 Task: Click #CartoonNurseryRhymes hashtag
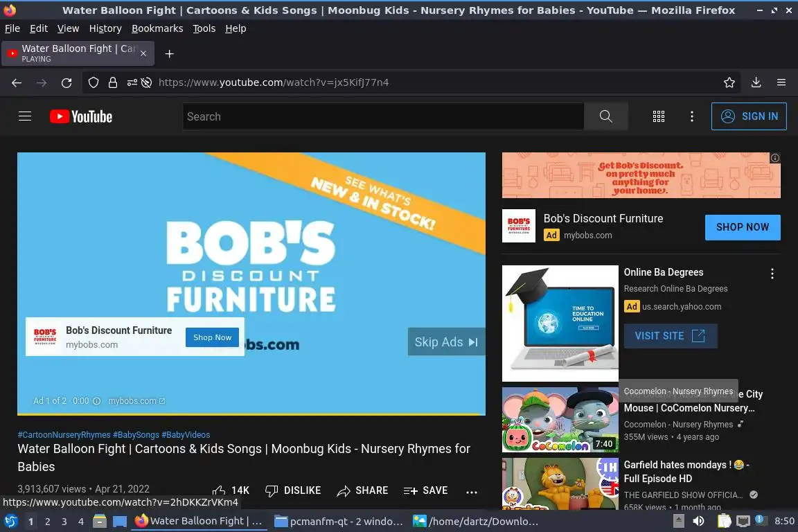(64, 435)
